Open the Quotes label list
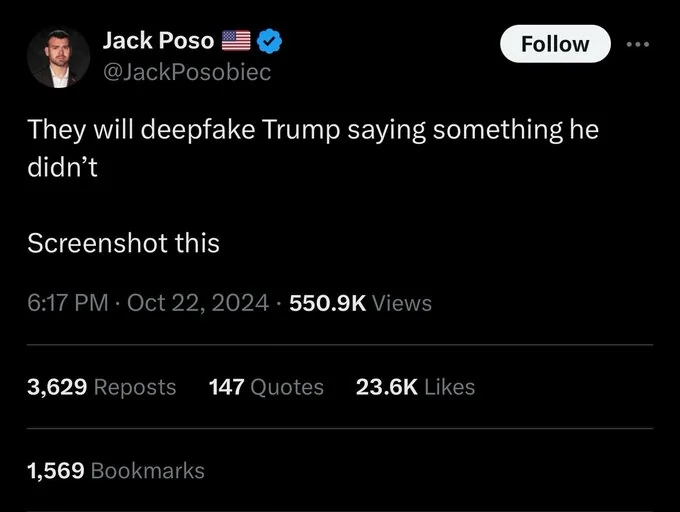 pyautogui.click(x=285, y=387)
